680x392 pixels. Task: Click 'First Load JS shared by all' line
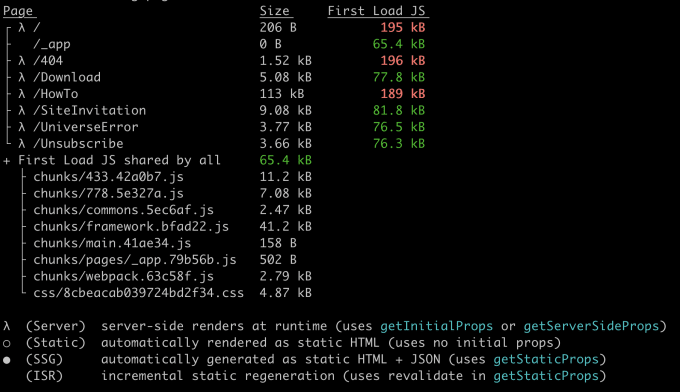tap(119, 160)
